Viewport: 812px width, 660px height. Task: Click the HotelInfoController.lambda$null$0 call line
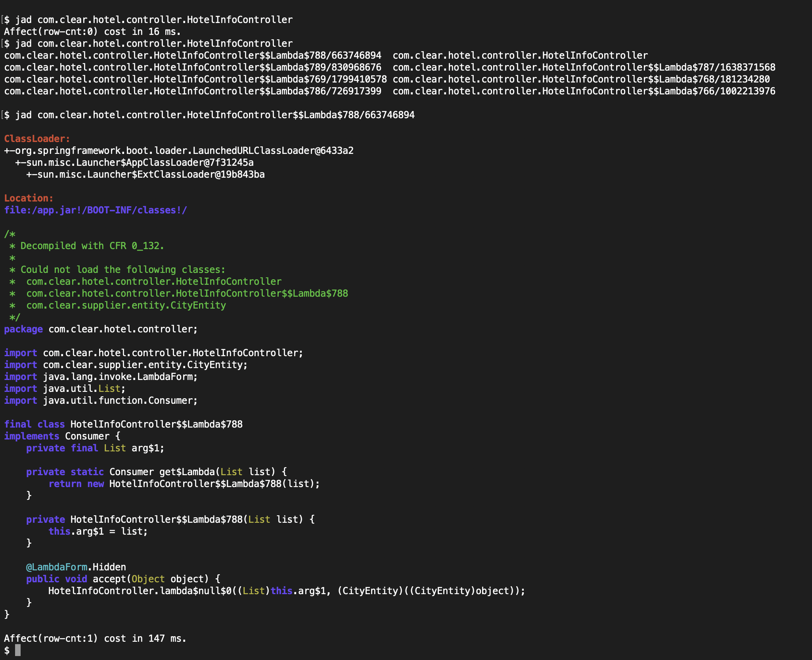point(287,591)
